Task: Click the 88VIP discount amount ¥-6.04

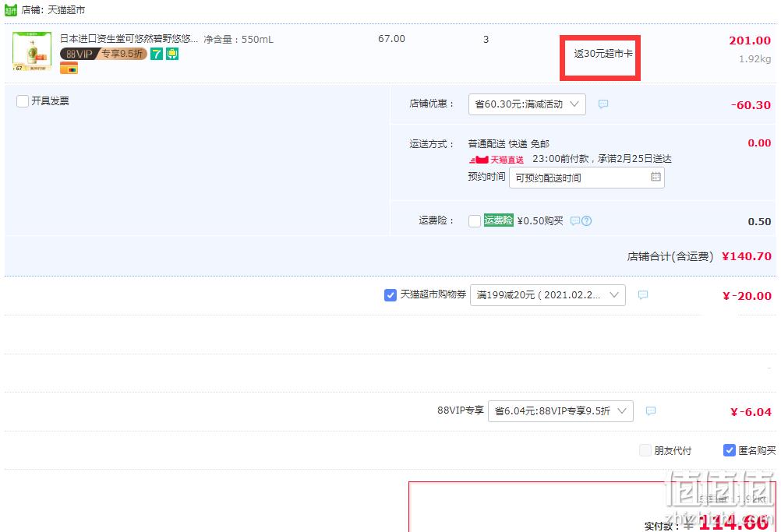Action: pos(751,412)
